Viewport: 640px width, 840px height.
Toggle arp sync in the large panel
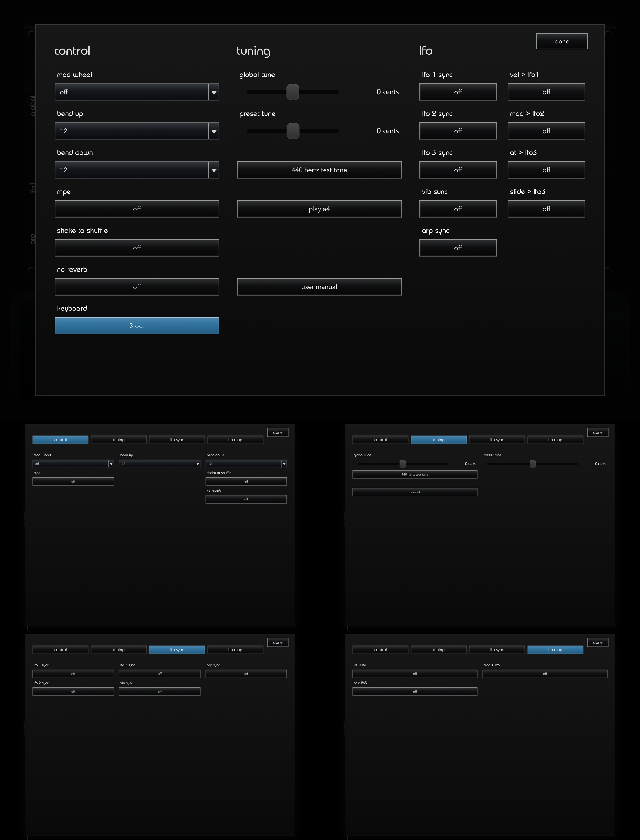pos(458,248)
